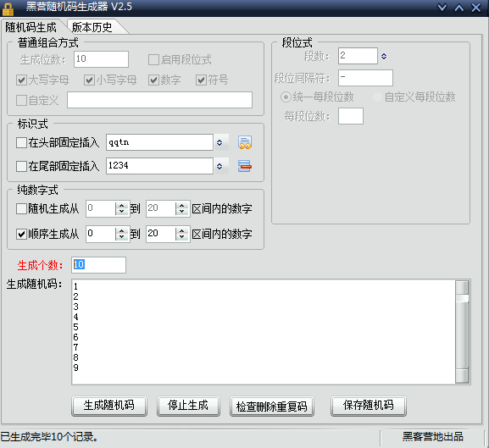Click the red minus remove icon beside tail field
489x448 pixels.
point(245,166)
